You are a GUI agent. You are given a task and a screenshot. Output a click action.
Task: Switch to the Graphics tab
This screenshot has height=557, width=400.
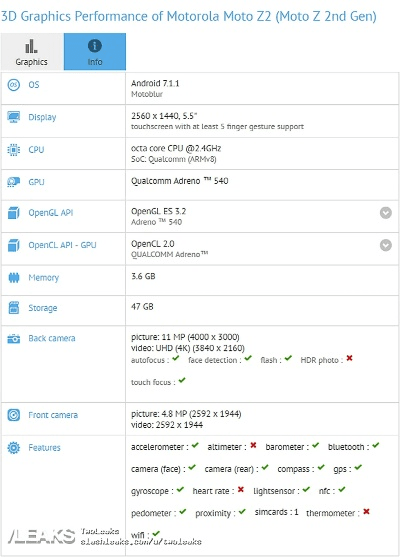(32, 52)
